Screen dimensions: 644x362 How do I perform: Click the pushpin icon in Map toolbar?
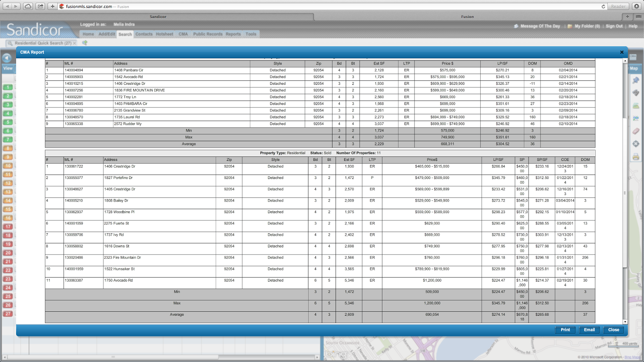[636, 80]
